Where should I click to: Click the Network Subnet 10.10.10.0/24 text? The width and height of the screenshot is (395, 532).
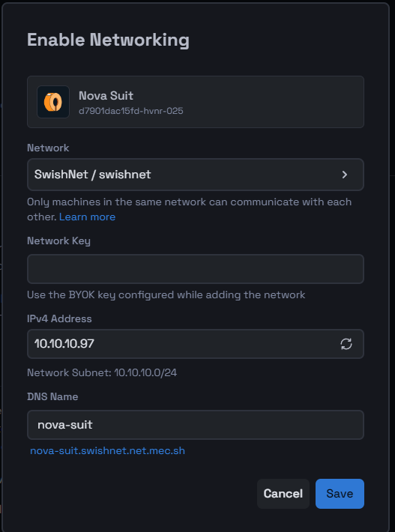click(102, 372)
